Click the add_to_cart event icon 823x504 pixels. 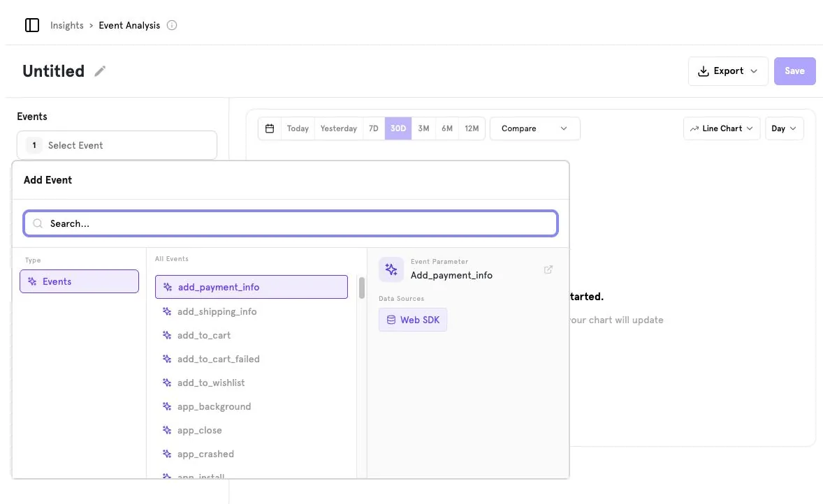tap(167, 335)
